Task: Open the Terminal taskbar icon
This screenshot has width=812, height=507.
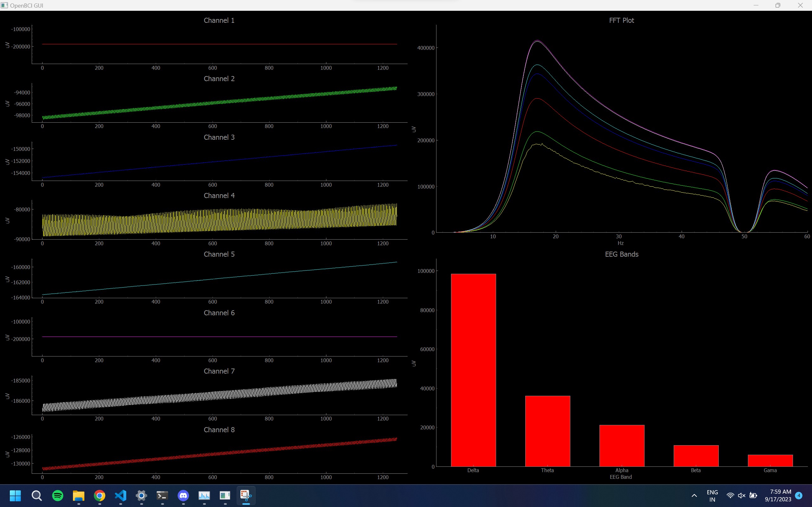Action: (162, 495)
